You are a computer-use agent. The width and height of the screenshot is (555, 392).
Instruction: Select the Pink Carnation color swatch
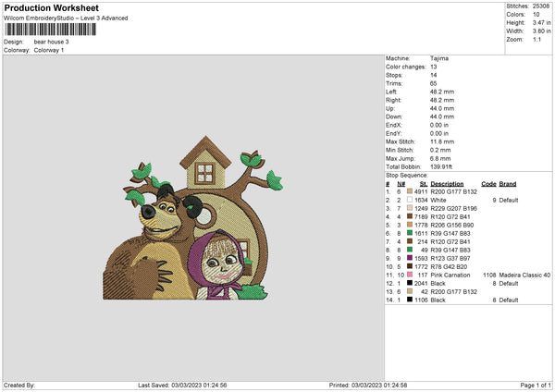410,275
